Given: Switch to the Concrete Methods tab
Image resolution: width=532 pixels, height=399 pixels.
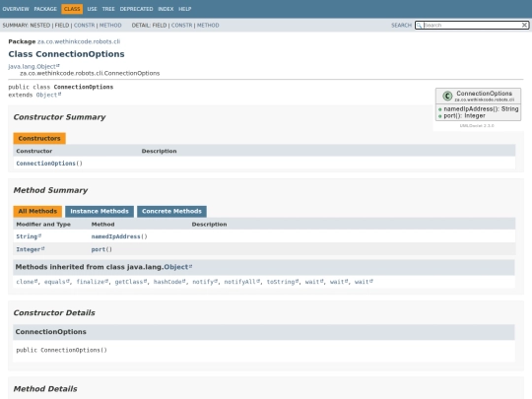Looking at the screenshot, I should pos(171,212).
